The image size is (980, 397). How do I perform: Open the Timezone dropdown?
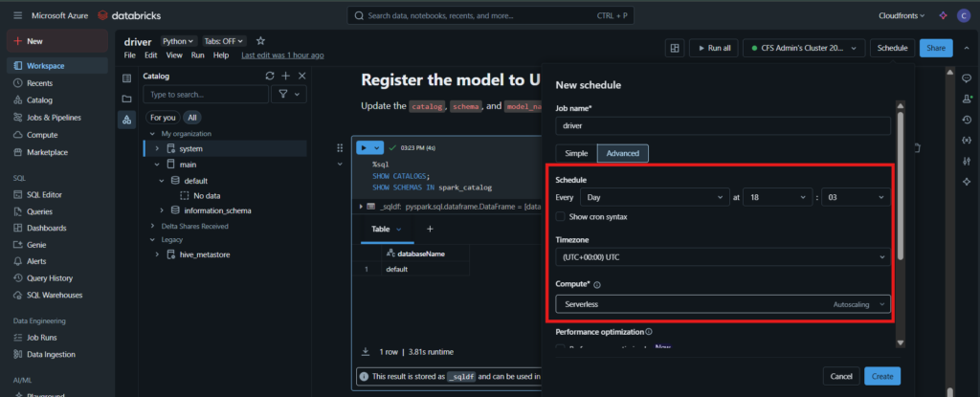coord(723,256)
